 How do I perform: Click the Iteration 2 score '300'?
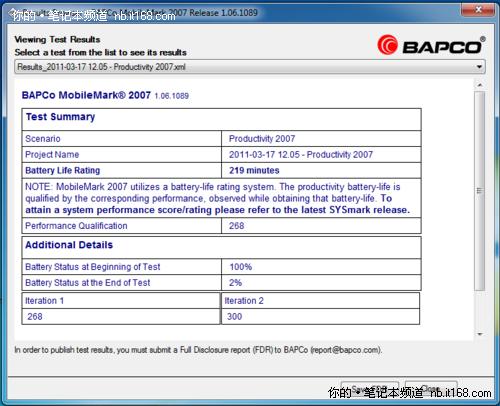(x=234, y=316)
